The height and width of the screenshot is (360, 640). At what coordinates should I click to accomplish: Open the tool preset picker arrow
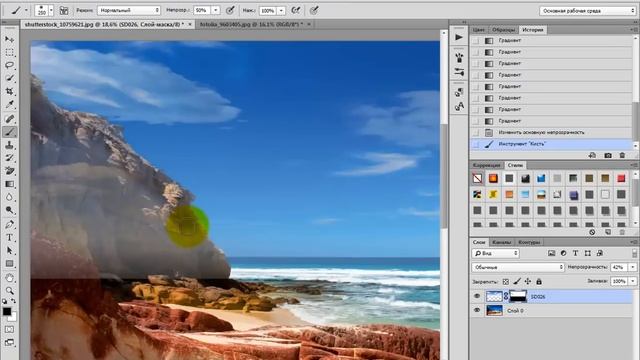(26, 11)
